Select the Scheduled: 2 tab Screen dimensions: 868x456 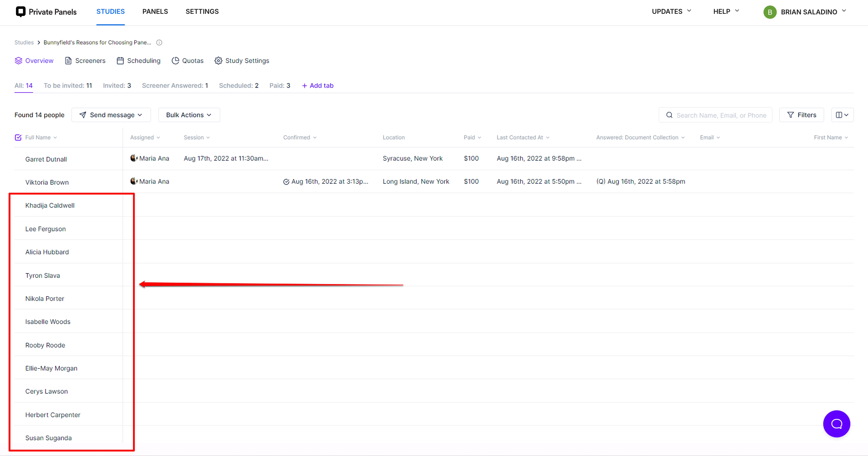click(x=239, y=86)
